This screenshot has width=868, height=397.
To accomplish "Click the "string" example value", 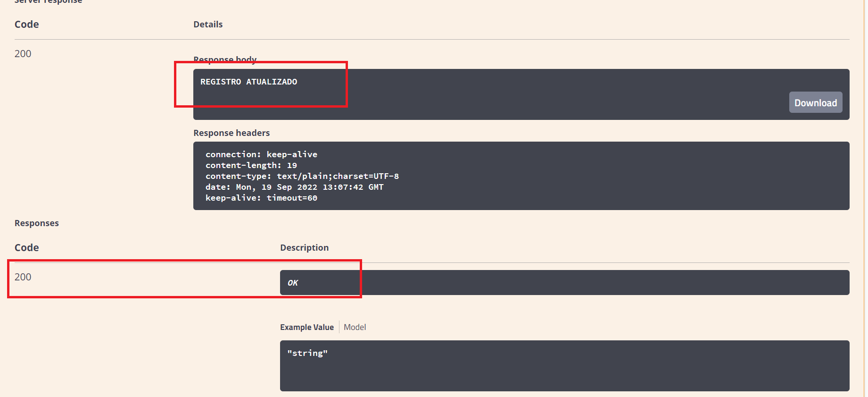I will pyautogui.click(x=307, y=353).
